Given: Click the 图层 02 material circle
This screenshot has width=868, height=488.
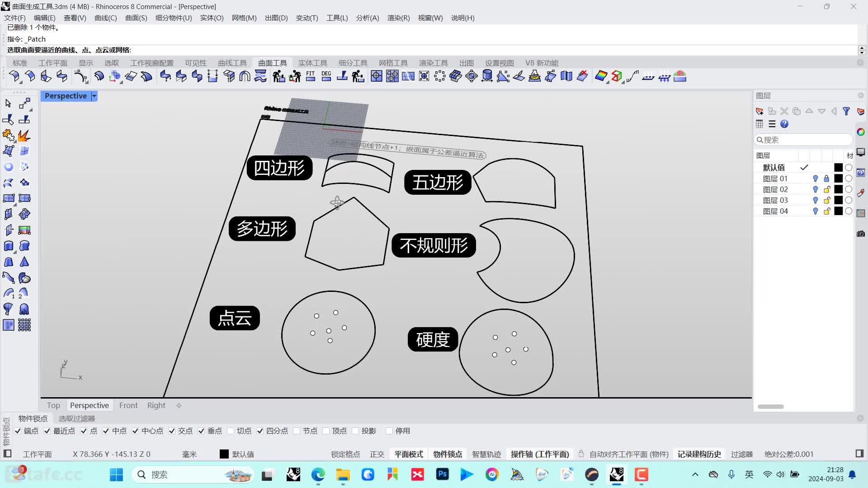Looking at the screenshot, I should [849, 189].
